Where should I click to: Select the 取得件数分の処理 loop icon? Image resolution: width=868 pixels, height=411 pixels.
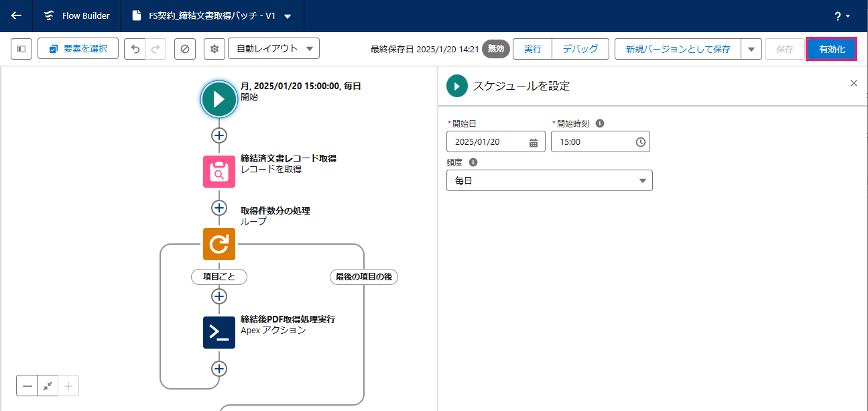219,244
